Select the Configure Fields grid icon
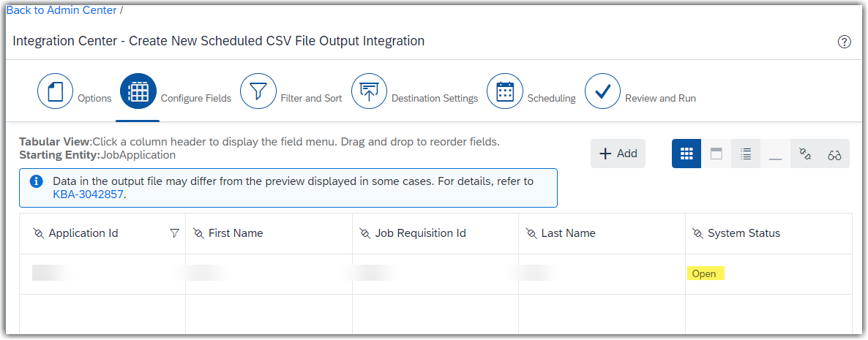868x340 pixels. 138,91
